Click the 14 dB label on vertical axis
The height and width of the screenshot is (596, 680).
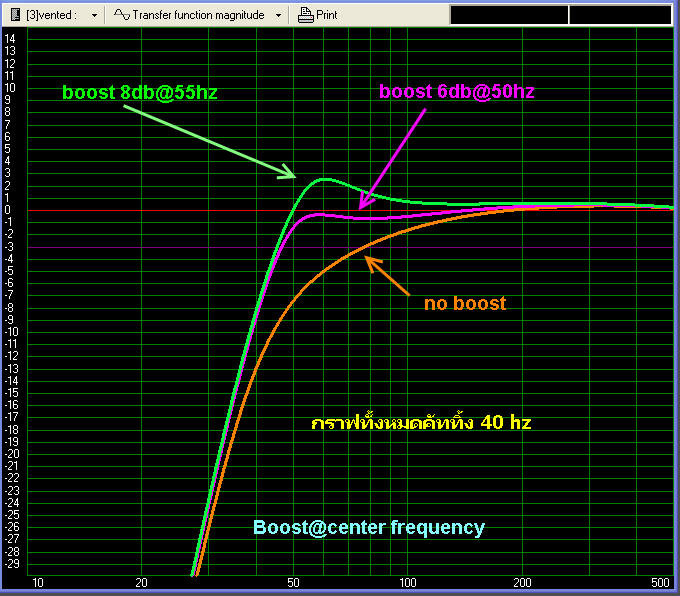pos(10,39)
